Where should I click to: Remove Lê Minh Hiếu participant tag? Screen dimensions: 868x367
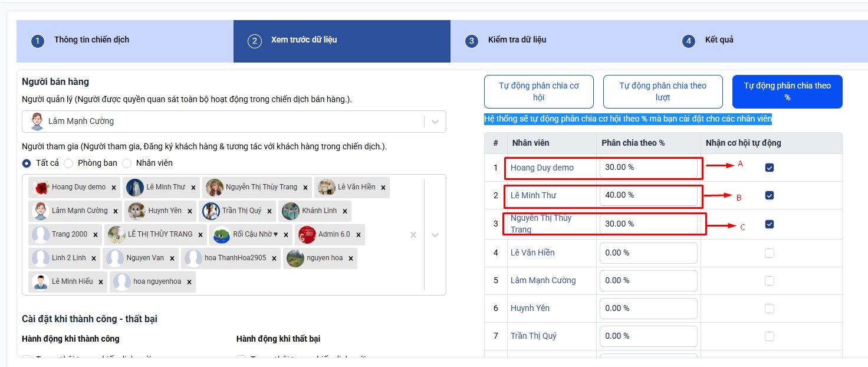tap(101, 282)
